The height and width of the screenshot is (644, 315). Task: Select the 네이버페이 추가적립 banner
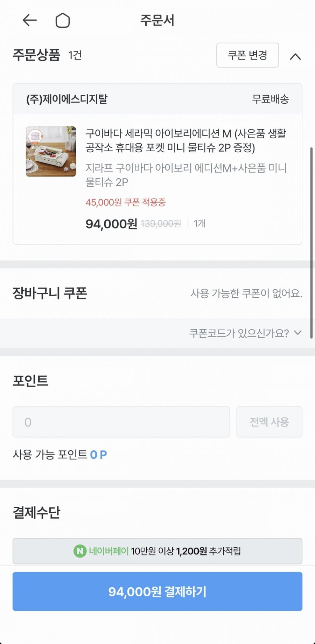pyautogui.click(x=157, y=551)
